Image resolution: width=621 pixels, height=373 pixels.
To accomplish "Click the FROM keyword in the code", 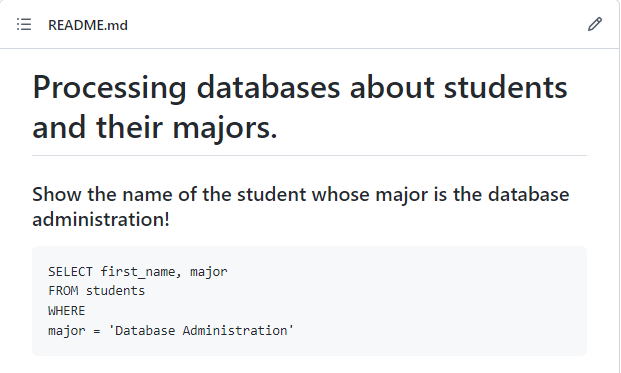I will point(63,291).
